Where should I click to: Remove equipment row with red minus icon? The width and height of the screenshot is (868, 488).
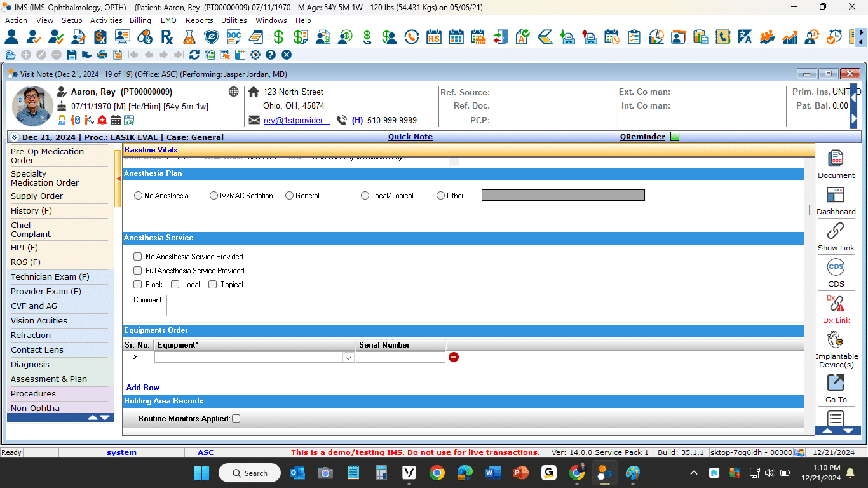[454, 357]
